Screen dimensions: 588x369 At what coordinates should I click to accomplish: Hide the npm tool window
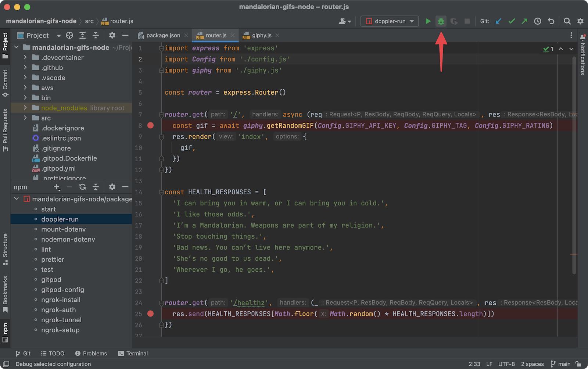[x=125, y=187]
